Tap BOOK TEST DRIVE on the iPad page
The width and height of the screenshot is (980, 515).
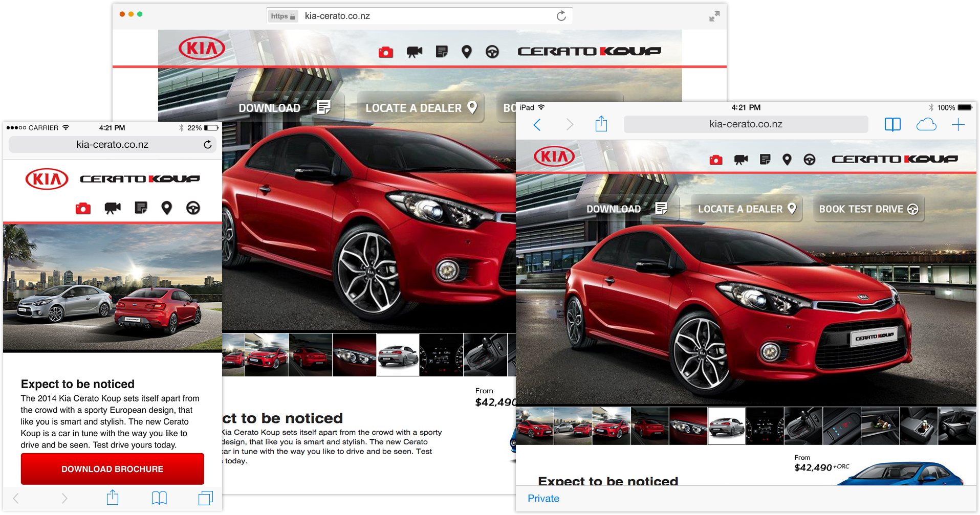868,209
